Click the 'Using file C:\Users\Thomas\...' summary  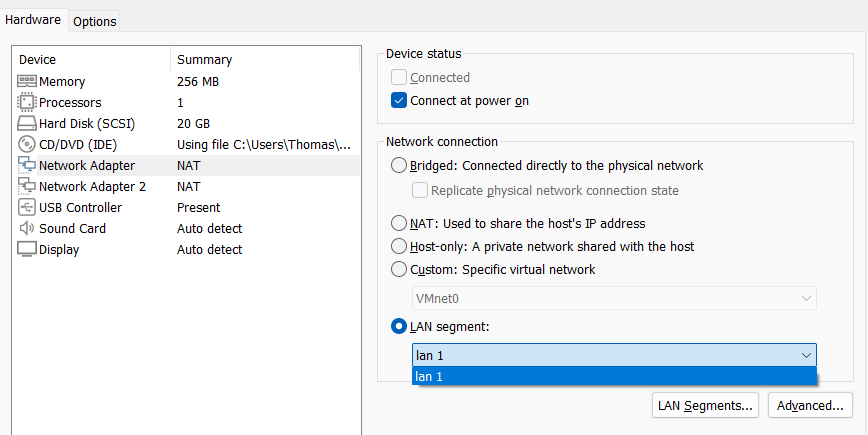click(x=264, y=145)
